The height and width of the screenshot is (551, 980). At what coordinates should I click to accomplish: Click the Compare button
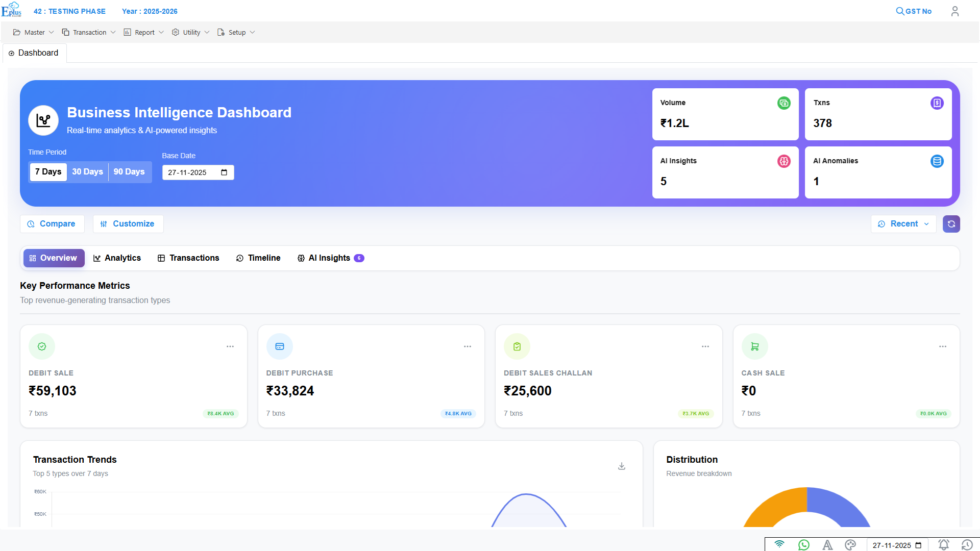coord(52,223)
